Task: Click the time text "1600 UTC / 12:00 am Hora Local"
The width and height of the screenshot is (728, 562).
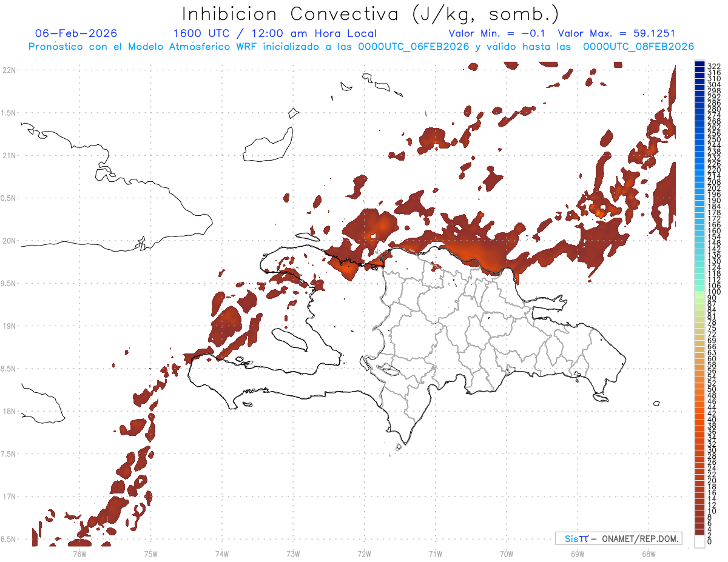Action: [275, 33]
